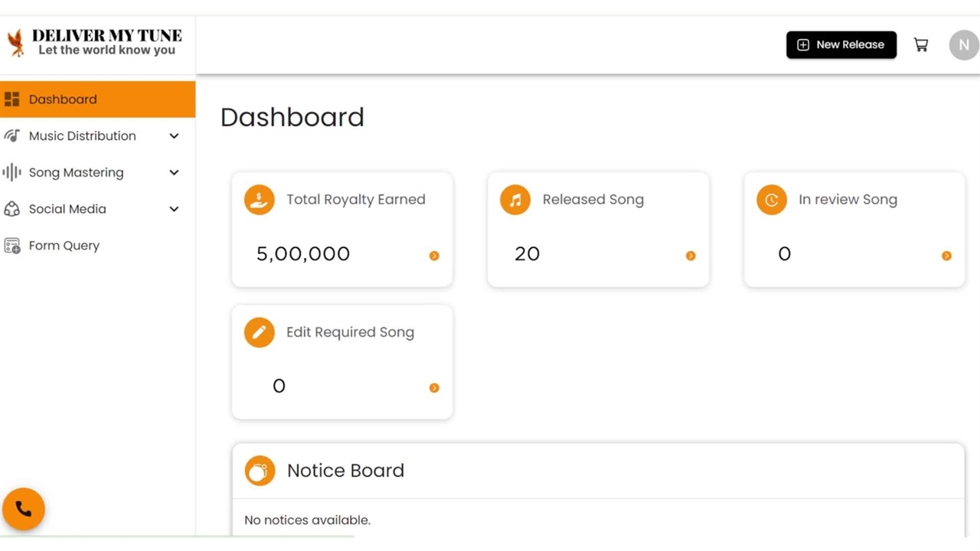Click the Notice Board bell icon
Screen dimensions: 980x551
pos(260,471)
